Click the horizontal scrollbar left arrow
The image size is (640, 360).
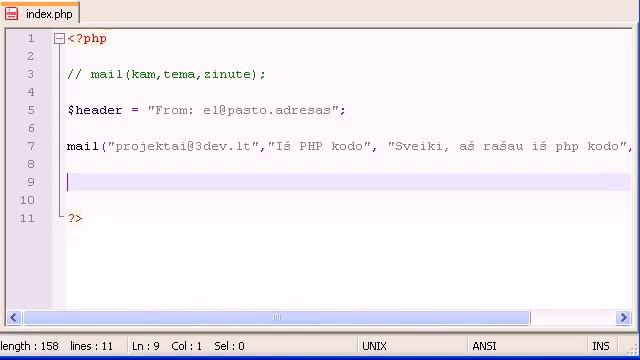pyautogui.click(x=14, y=318)
